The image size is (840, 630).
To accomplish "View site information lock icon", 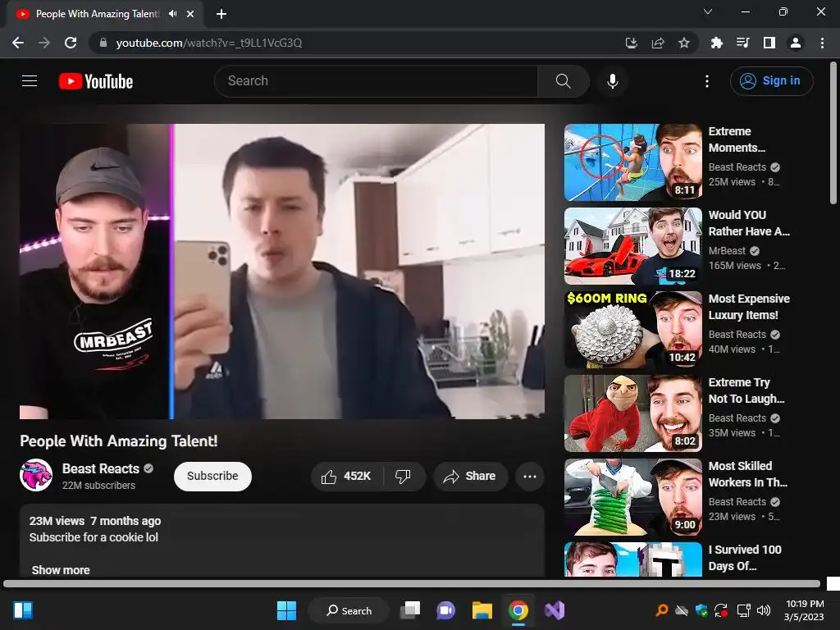I will (103, 43).
